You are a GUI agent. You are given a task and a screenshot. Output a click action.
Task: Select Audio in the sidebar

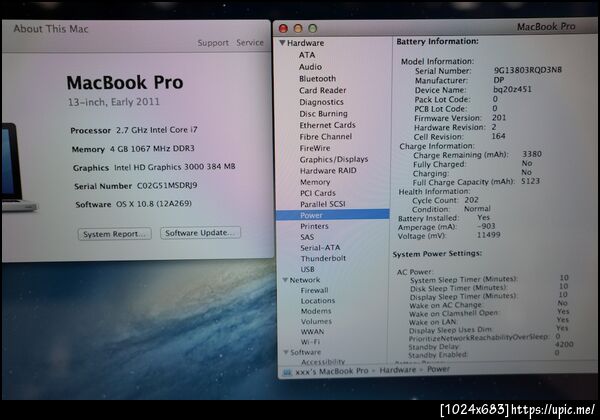click(310, 67)
